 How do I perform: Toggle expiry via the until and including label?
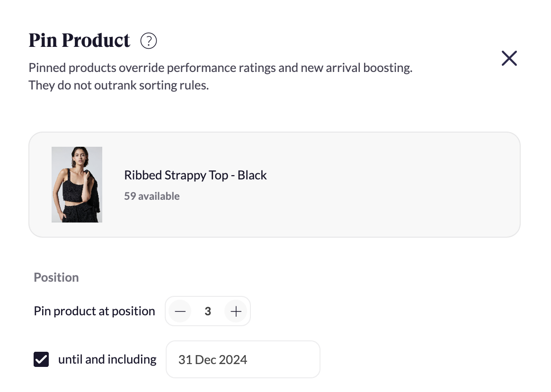107,359
